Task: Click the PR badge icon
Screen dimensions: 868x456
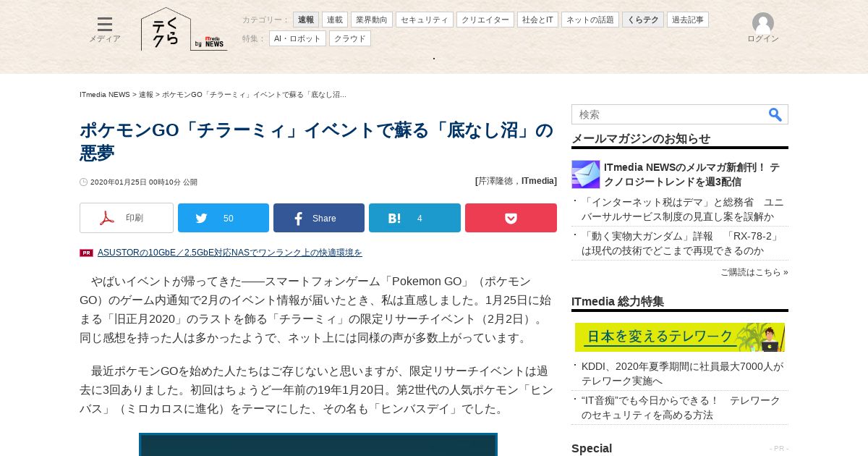Action: (x=87, y=253)
